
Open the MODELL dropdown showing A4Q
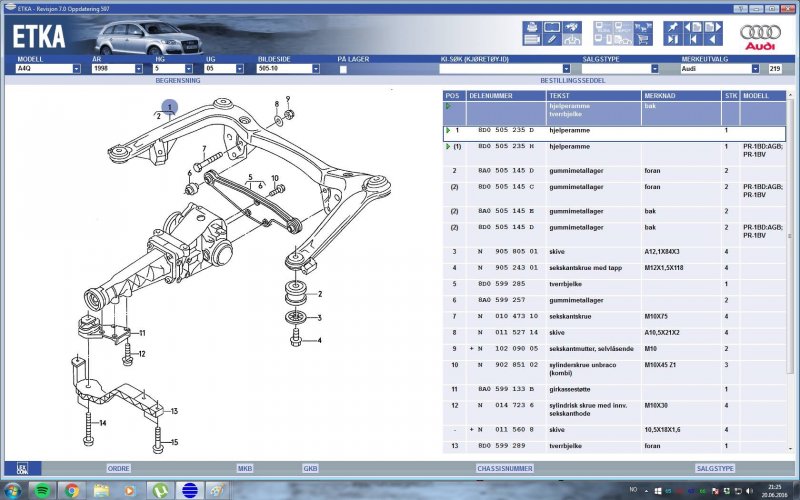pos(46,69)
